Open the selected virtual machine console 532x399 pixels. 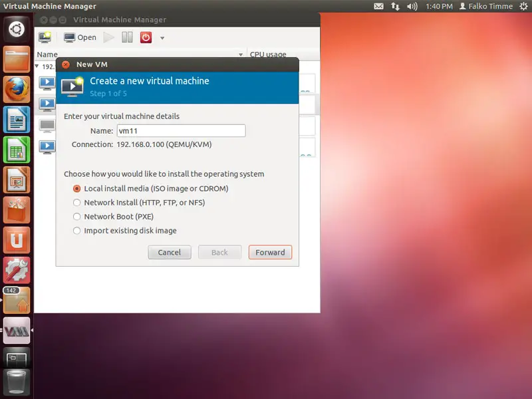(80, 37)
